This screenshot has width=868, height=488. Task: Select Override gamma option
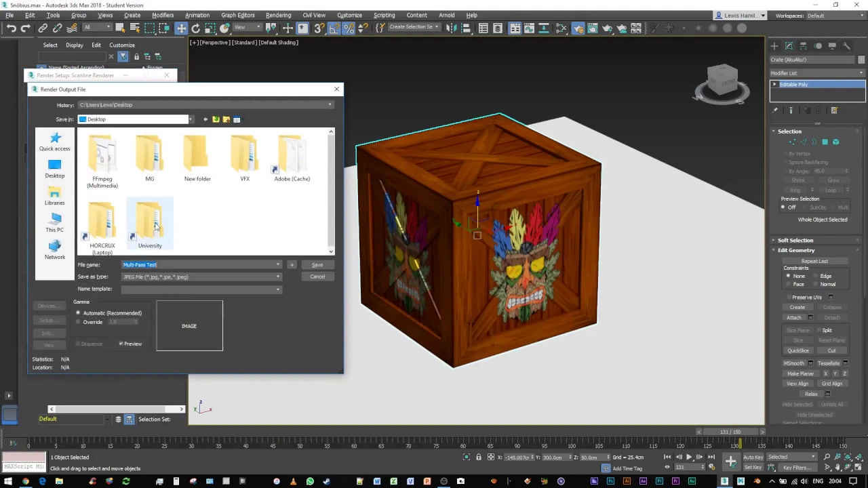[x=78, y=322]
